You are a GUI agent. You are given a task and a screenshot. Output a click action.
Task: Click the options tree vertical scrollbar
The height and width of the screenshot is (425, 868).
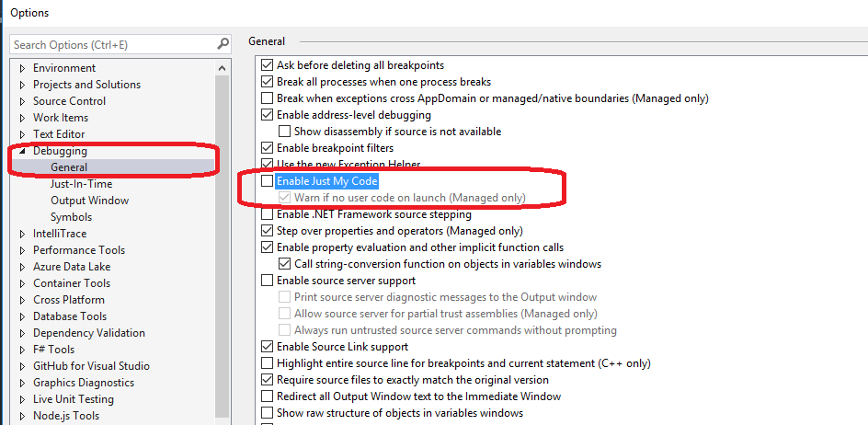tap(223, 239)
